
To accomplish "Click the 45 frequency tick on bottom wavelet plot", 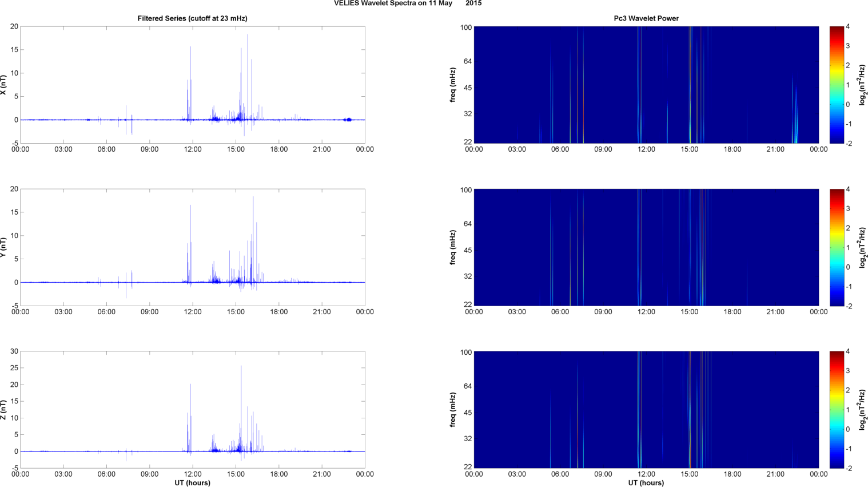I will pyautogui.click(x=468, y=413).
